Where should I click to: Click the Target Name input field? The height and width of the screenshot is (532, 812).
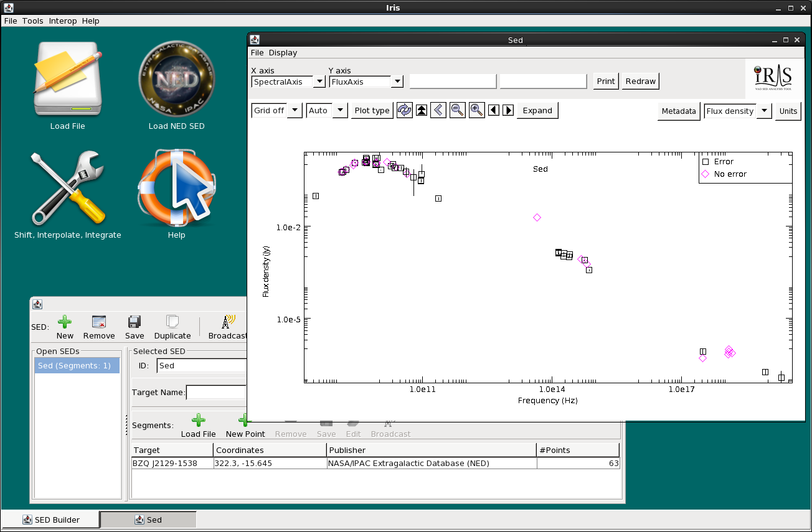216,393
